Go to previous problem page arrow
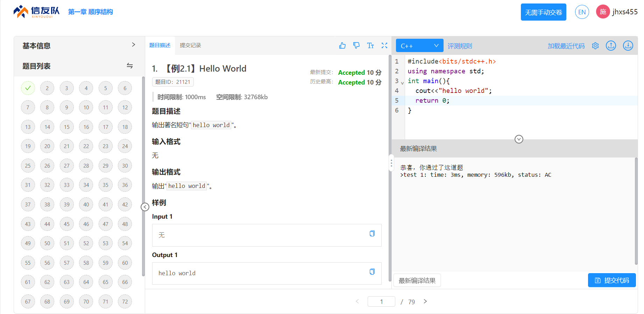This screenshot has width=644, height=314. 357,301
